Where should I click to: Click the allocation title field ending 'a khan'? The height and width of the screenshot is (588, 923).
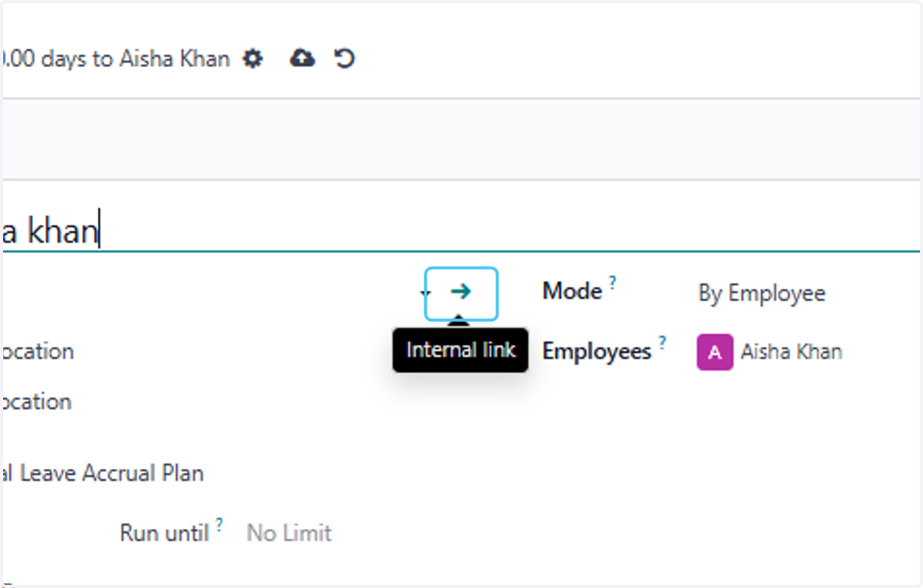[461, 231]
